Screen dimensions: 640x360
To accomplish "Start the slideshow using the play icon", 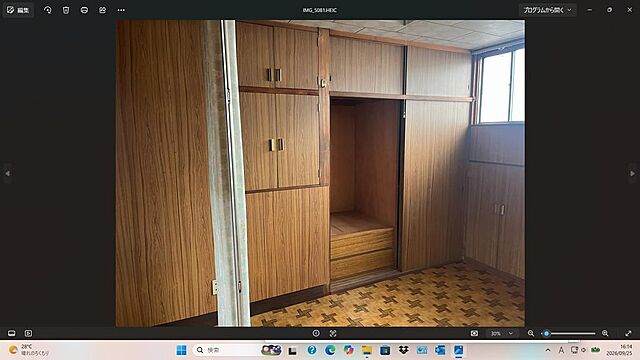I will coord(28,333).
